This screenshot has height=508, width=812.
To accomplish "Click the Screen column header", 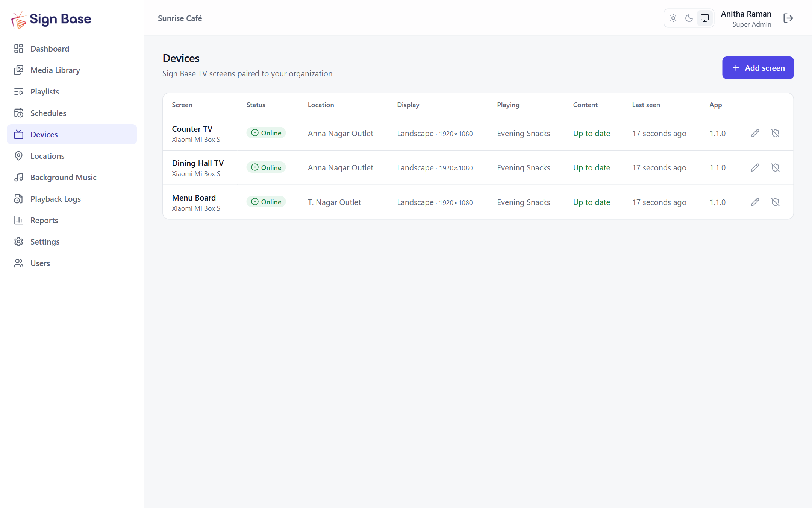I will pos(182,105).
